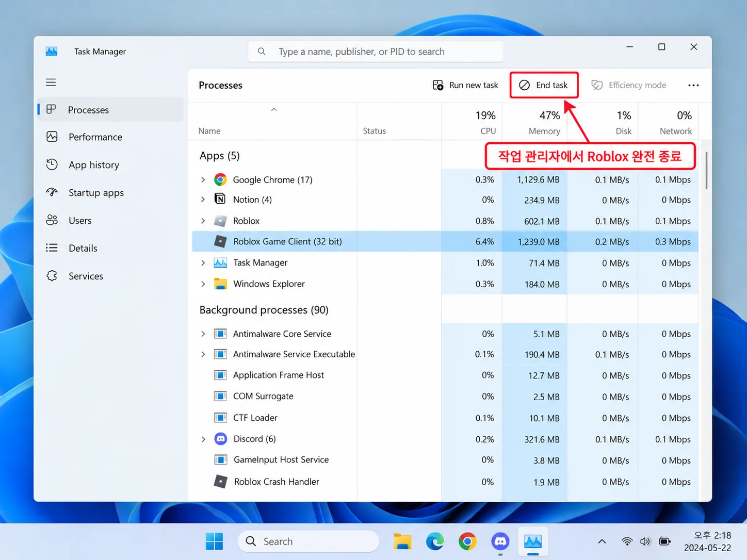Click the Task Manager process row icon
This screenshot has height=560, width=747.
pos(220,262)
